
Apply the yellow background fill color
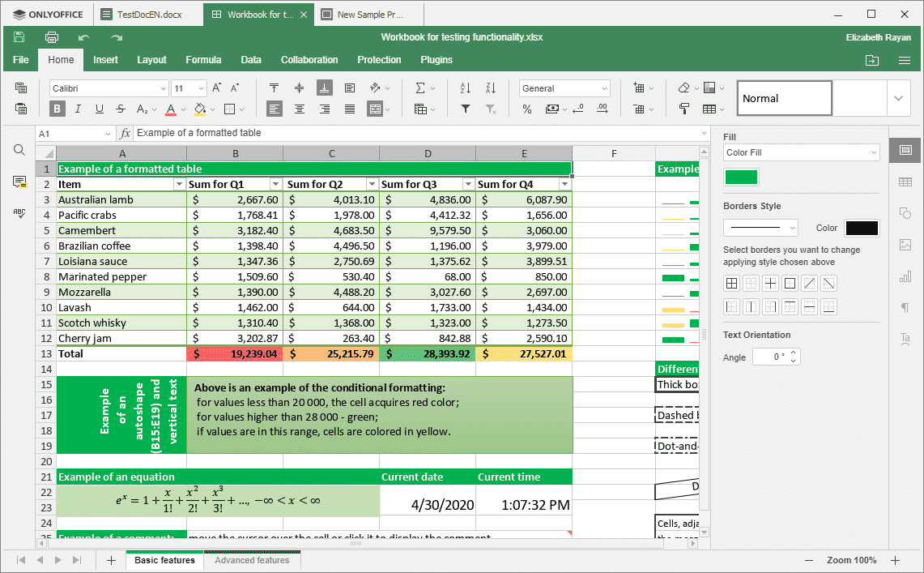click(200, 109)
